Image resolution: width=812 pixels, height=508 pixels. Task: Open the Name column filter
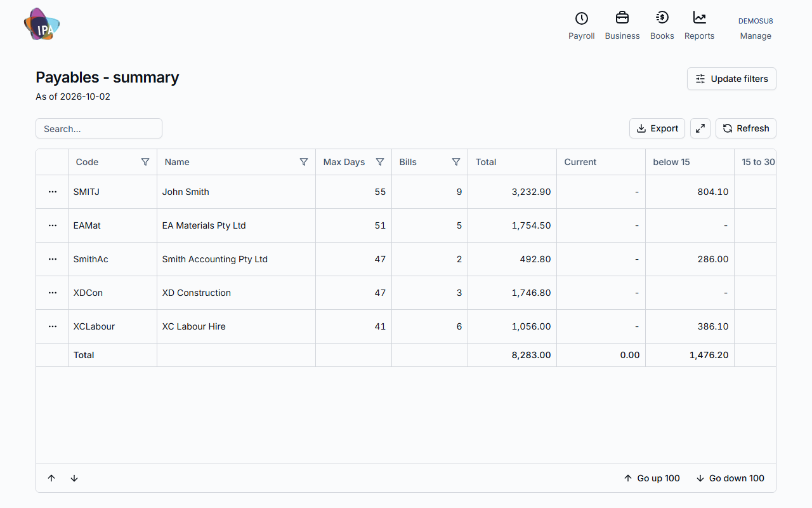coord(304,162)
